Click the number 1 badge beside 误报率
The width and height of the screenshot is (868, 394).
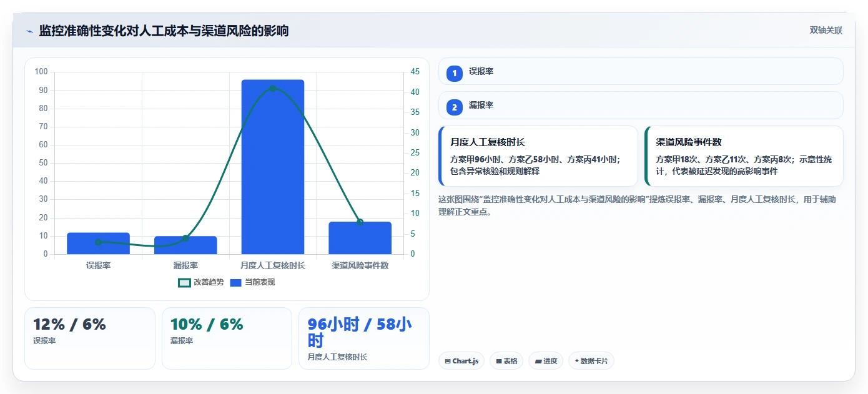455,73
